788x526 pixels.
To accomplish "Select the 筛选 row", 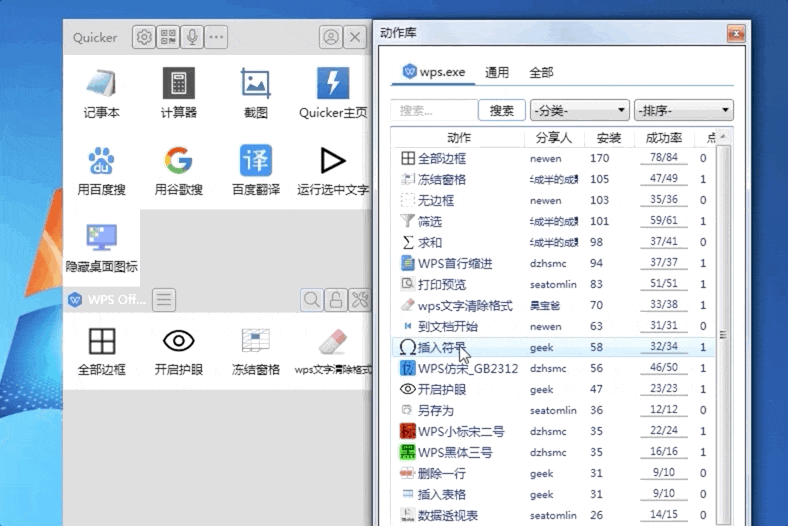I will point(553,222).
